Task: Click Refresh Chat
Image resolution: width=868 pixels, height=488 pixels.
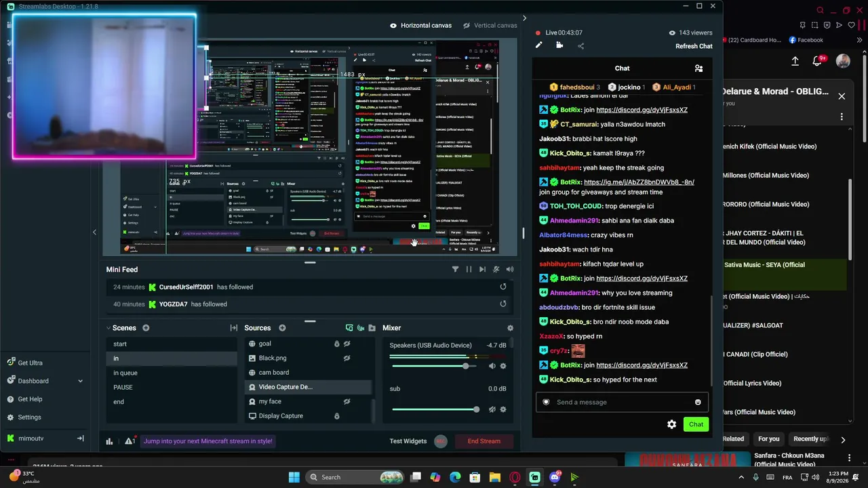Action: (694, 46)
